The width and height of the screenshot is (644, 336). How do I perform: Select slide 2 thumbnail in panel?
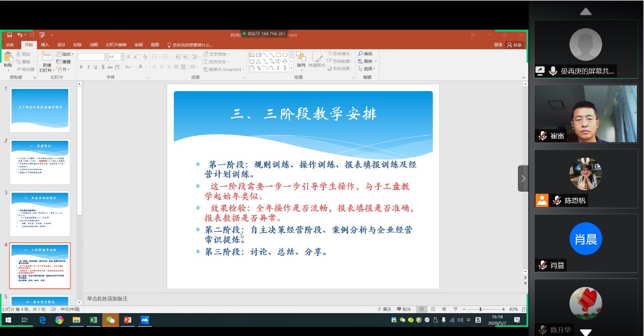click(40, 162)
